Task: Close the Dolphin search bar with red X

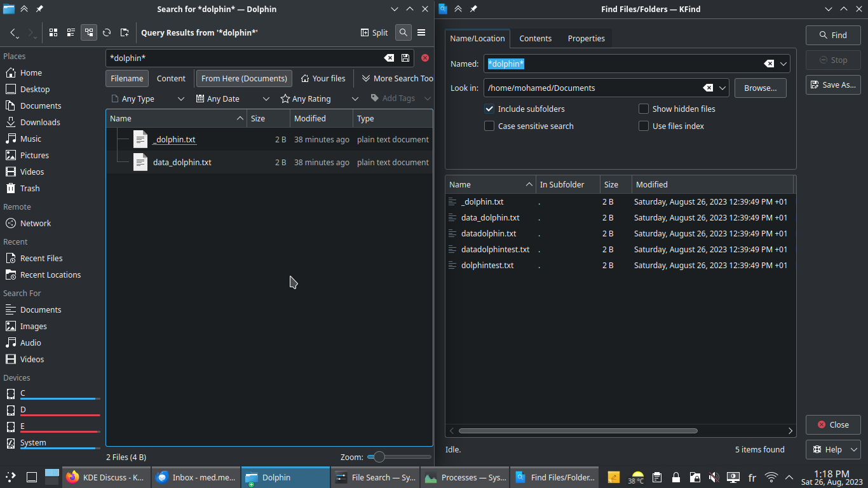Action: (x=425, y=58)
